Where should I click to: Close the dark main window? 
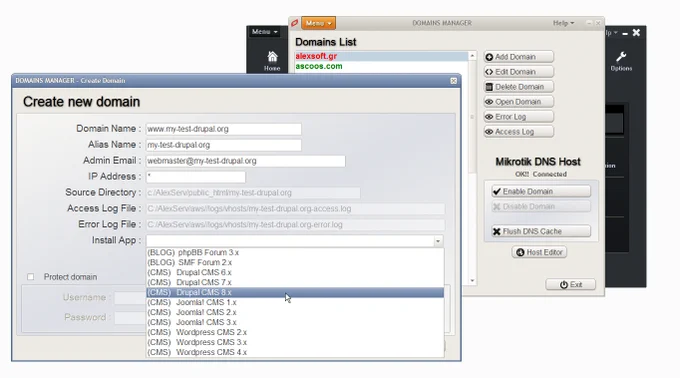point(636,33)
